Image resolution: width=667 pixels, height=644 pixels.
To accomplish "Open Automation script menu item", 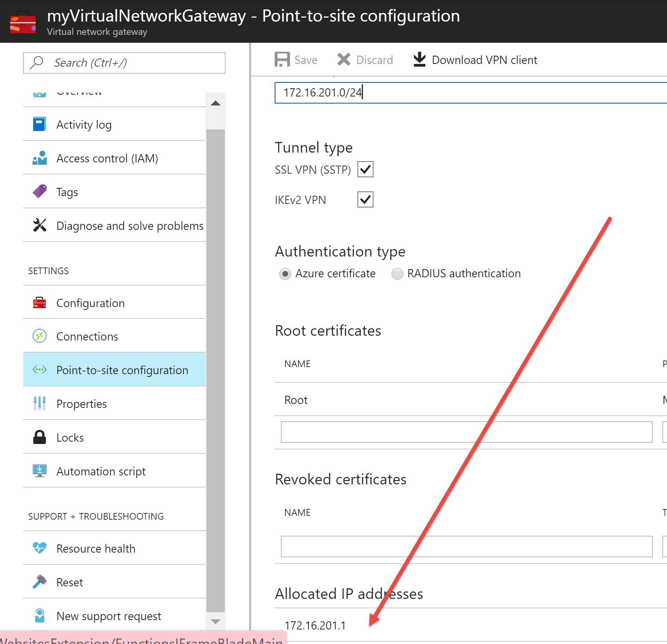I will click(114, 471).
